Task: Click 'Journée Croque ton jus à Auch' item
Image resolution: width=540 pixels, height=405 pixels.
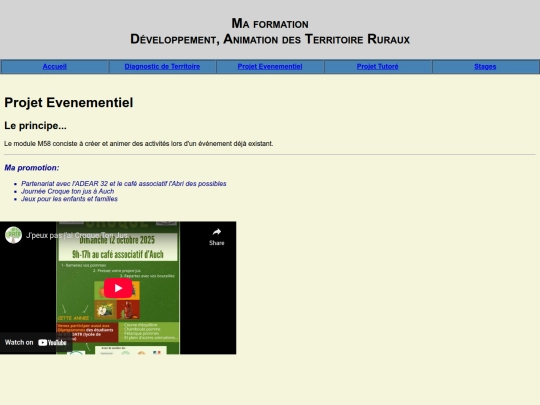Action: [68, 191]
